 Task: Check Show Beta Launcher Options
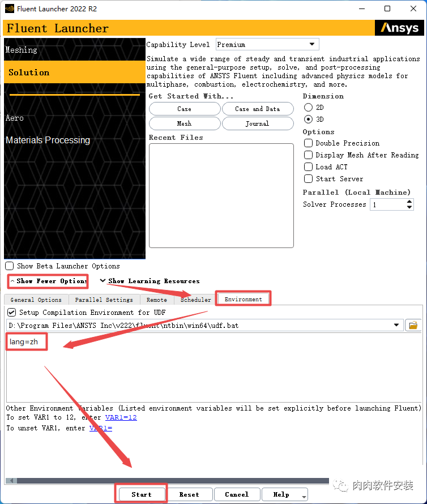pyautogui.click(x=9, y=266)
